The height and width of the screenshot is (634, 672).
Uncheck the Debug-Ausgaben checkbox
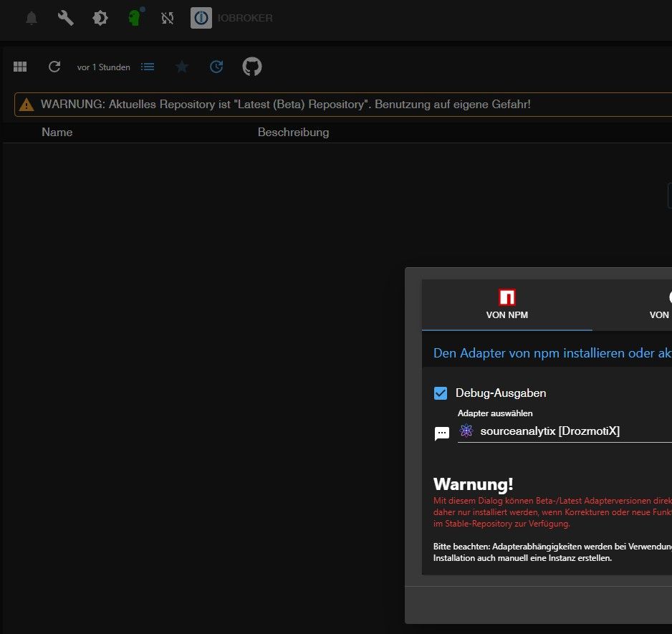441,393
